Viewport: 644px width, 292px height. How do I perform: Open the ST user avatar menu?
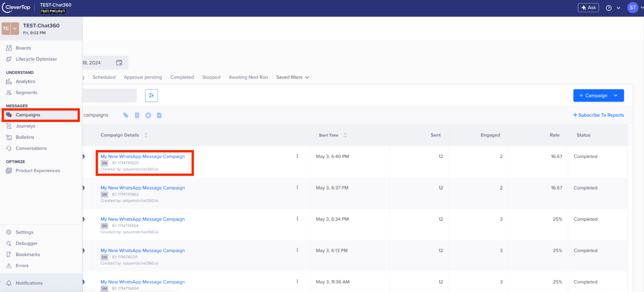pos(632,8)
